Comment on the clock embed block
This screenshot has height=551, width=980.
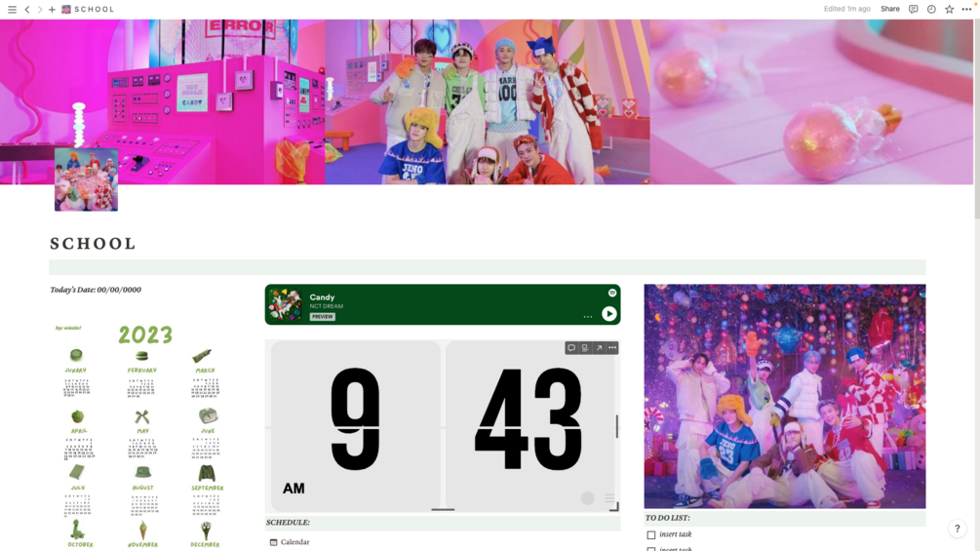point(571,348)
